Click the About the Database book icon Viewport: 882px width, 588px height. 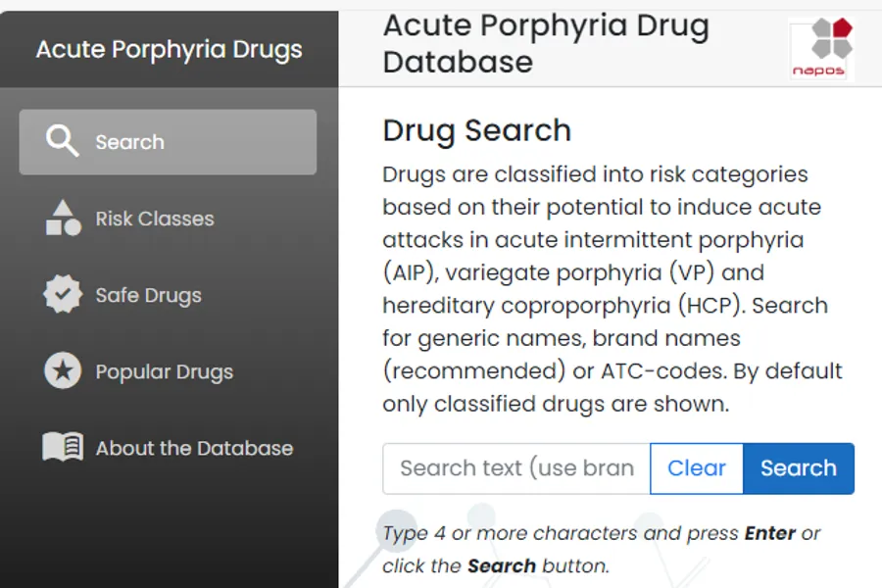pyautogui.click(x=63, y=448)
